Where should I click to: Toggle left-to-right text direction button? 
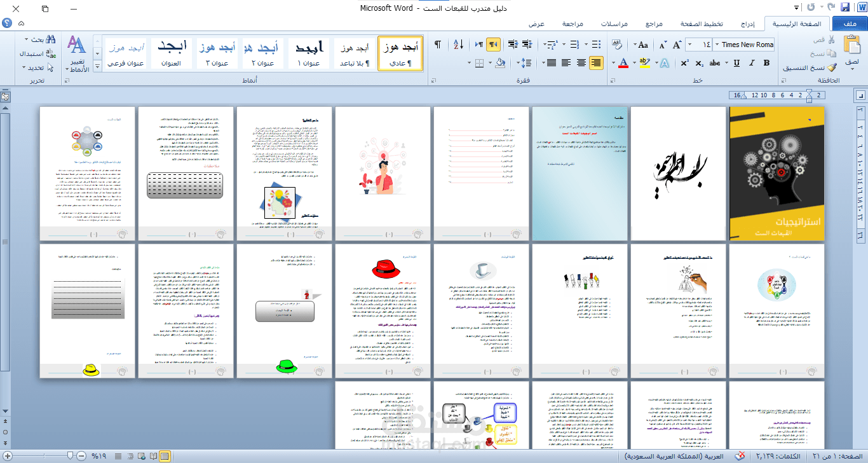coord(479,45)
